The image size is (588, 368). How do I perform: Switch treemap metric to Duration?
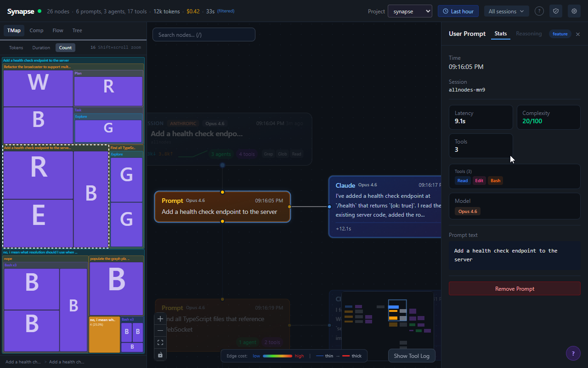41,47
